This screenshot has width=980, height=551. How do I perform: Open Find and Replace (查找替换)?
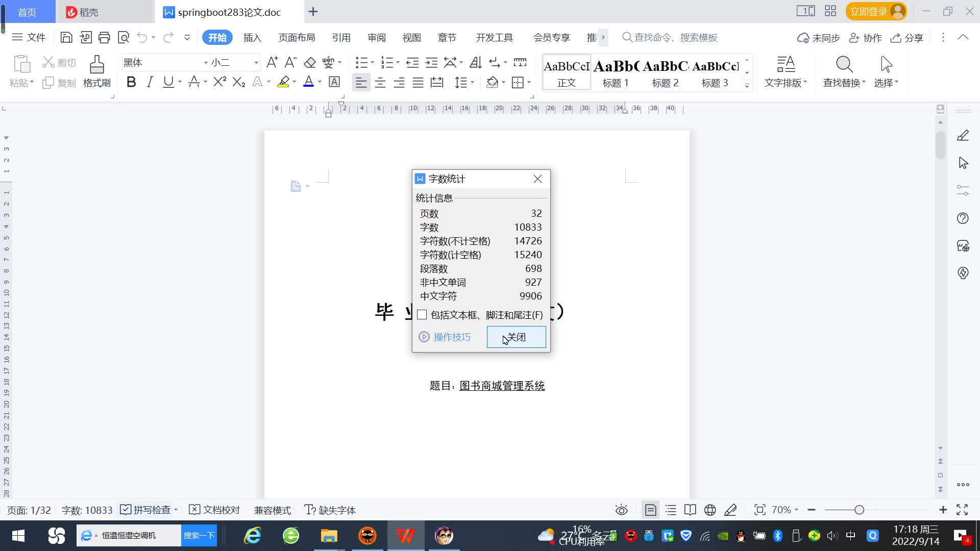pyautogui.click(x=844, y=71)
